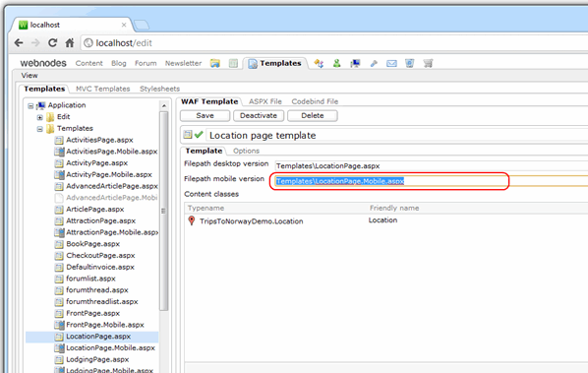Click the envelope mail icon
The image size is (588, 373).
click(x=391, y=63)
